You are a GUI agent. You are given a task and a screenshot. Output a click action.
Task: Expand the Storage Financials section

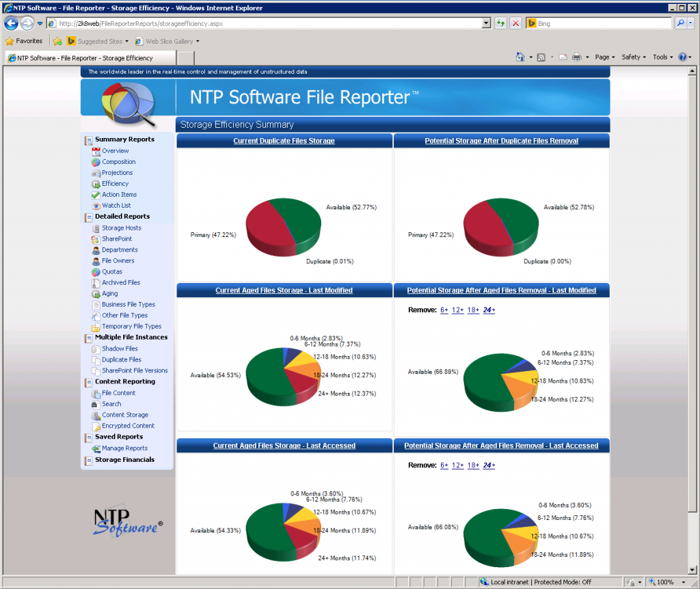click(x=88, y=461)
